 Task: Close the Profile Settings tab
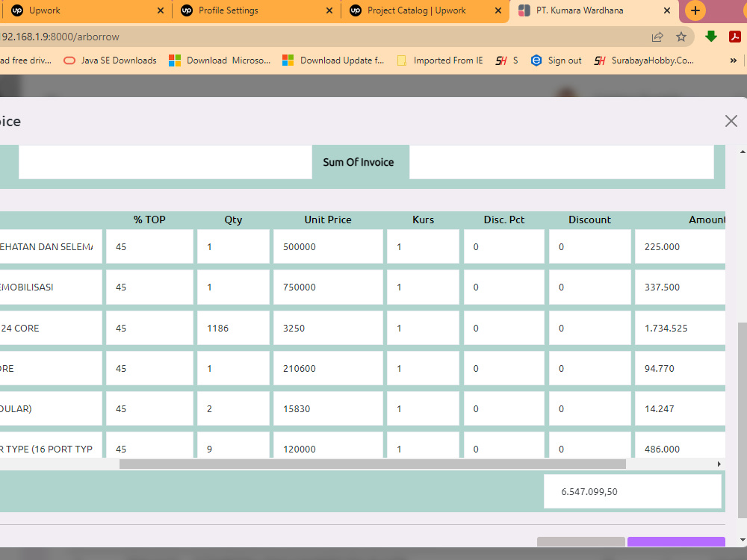329,10
